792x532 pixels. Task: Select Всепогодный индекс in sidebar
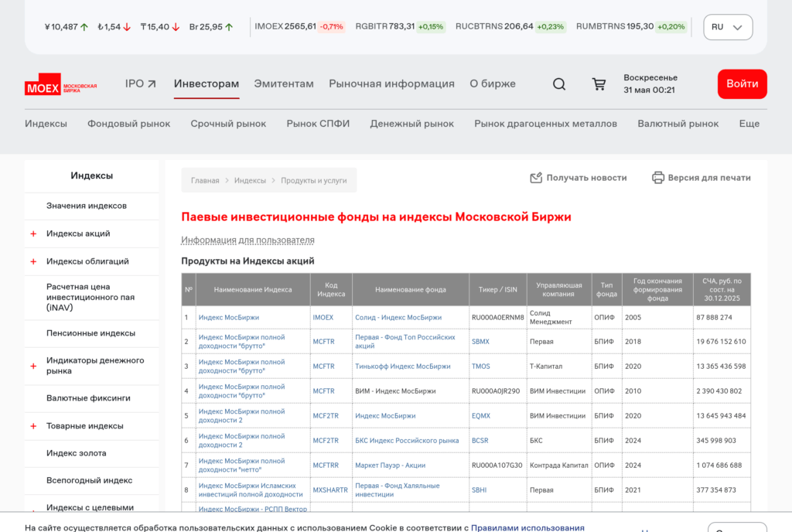coord(90,480)
